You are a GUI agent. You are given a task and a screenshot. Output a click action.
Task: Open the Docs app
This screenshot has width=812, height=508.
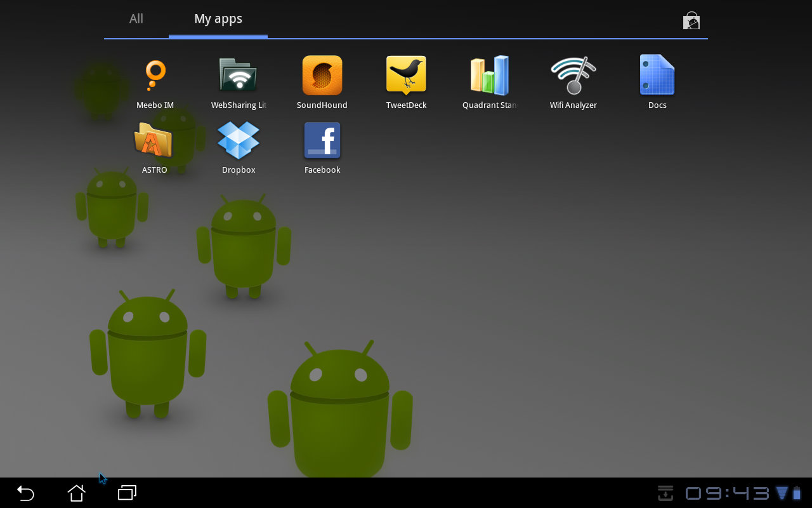pyautogui.click(x=657, y=76)
